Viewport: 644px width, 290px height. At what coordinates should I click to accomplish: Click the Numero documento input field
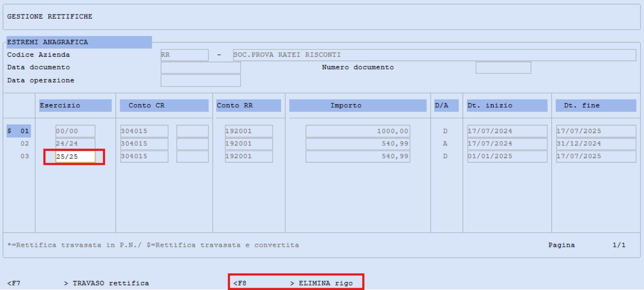point(503,68)
